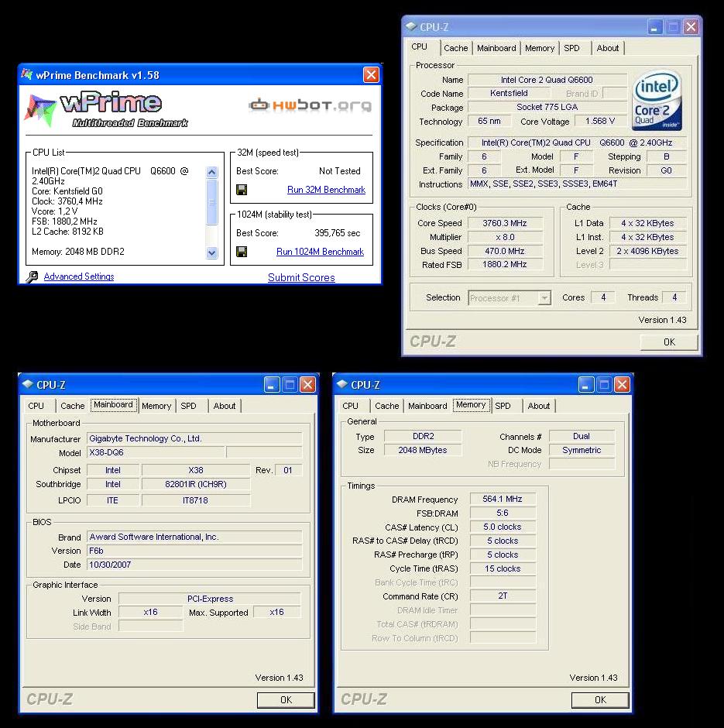Click the Core Voltage value 1.568 V

tap(600, 121)
